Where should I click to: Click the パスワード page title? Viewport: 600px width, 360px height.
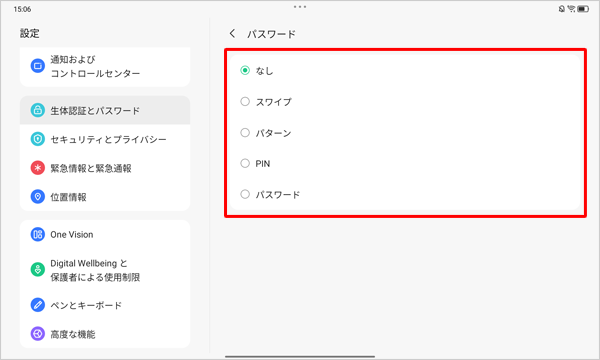271,34
